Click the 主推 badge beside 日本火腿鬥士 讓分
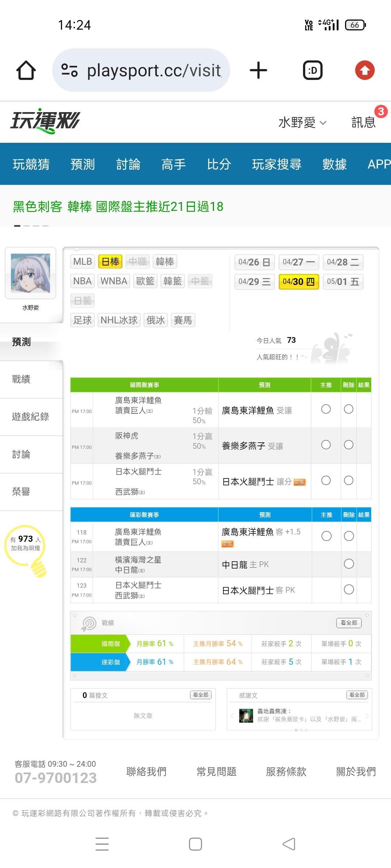This screenshot has height=868, width=391. [299, 482]
